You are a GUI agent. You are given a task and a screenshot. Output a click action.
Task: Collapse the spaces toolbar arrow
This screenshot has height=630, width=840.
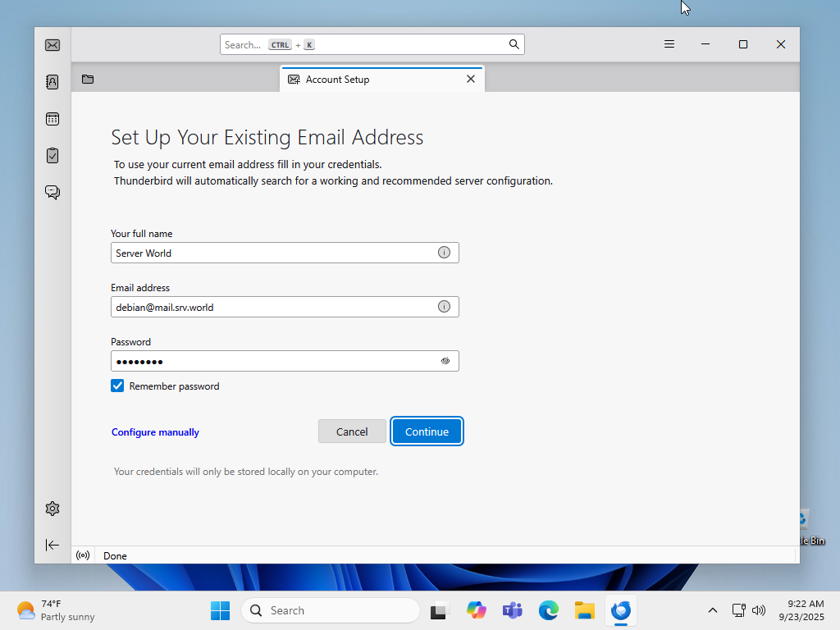click(x=52, y=545)
